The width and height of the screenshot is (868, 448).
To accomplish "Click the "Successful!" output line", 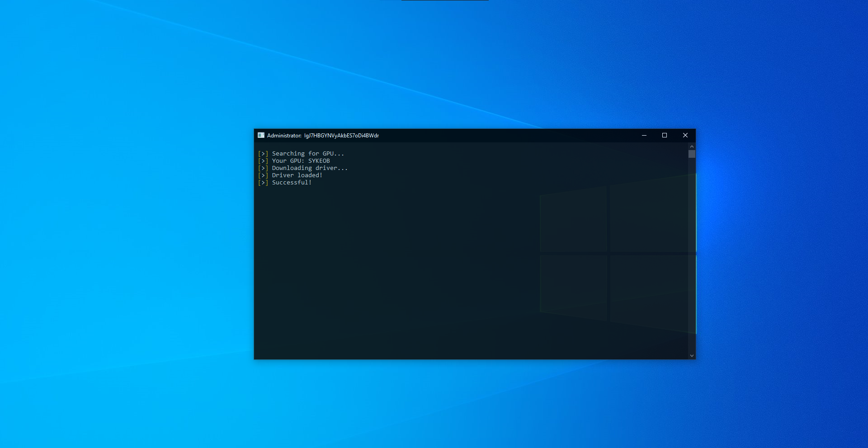I will tap(292, 183).
